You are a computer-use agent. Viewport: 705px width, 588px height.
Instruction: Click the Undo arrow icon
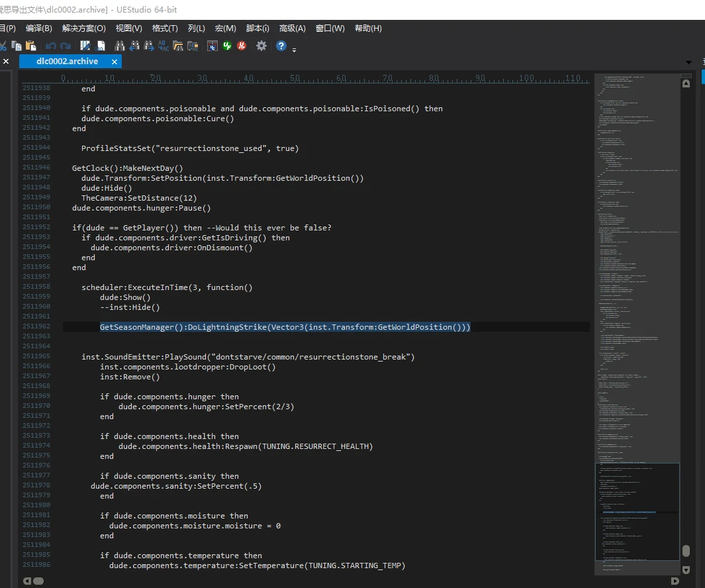51,46
